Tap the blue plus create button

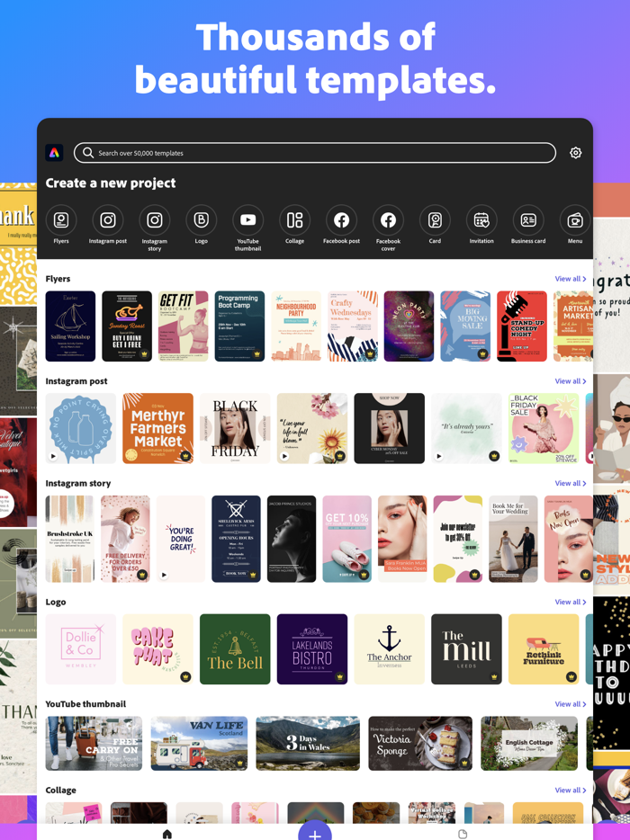(x=315, y=832)
